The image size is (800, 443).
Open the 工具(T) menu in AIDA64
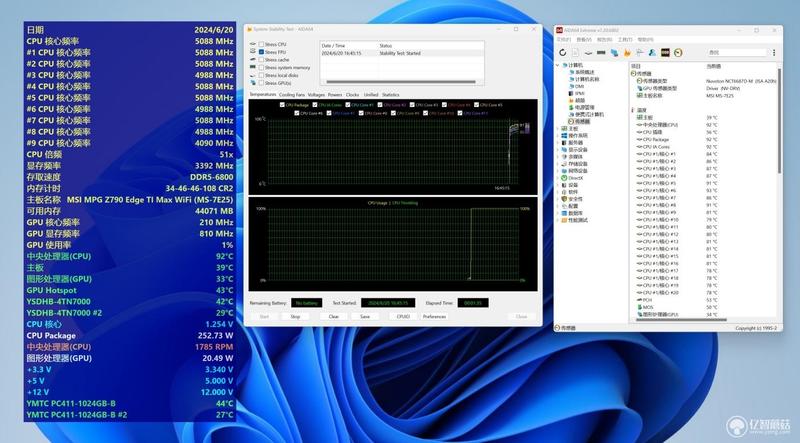(625, 40)
